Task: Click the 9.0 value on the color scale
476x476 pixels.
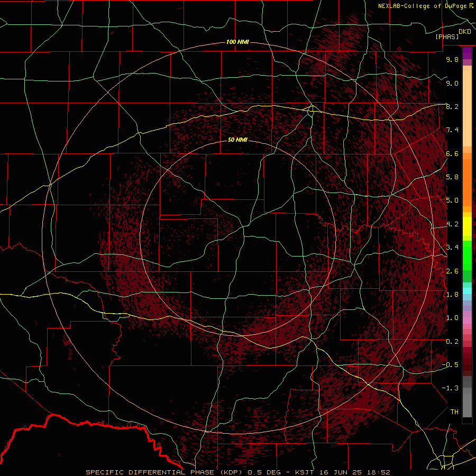Action: point(452,83)
